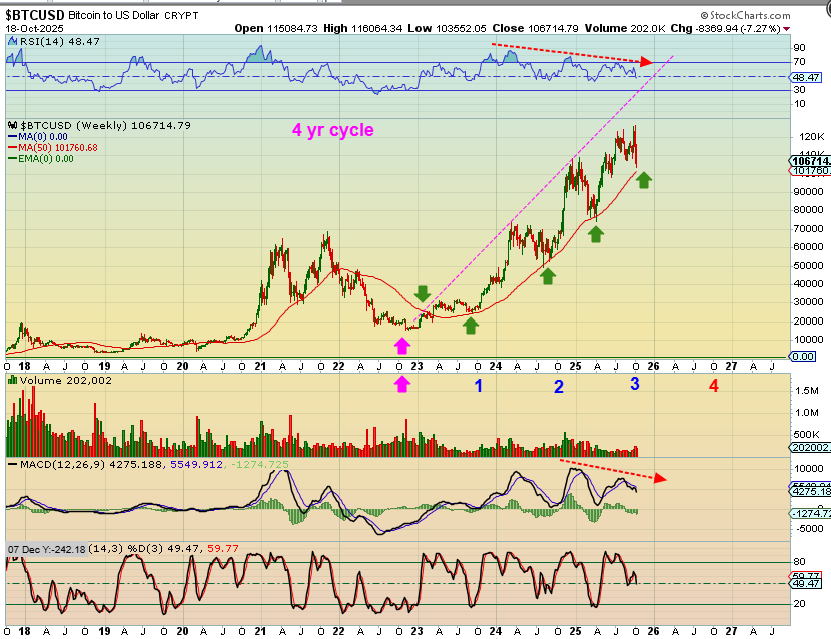Click the EMA(0) 0.00 legend entry
Screen dimensions: 831x639
(x=46, y=159)
